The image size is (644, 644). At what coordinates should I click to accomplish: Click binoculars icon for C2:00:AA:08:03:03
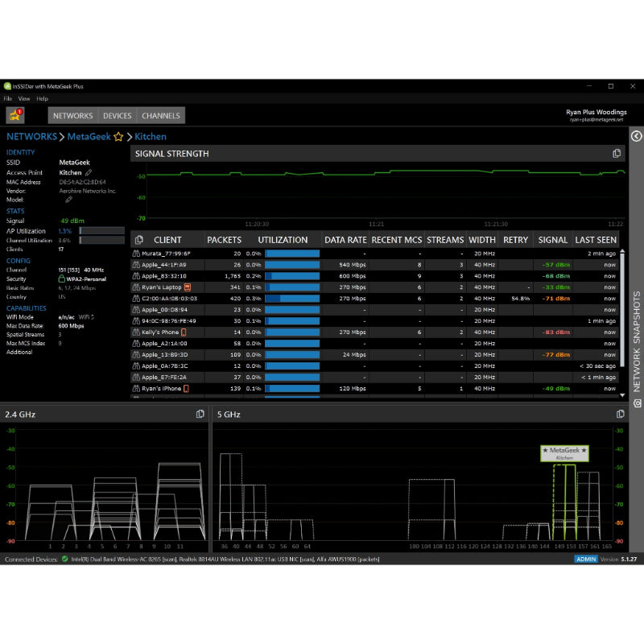(x=136, y=299)
